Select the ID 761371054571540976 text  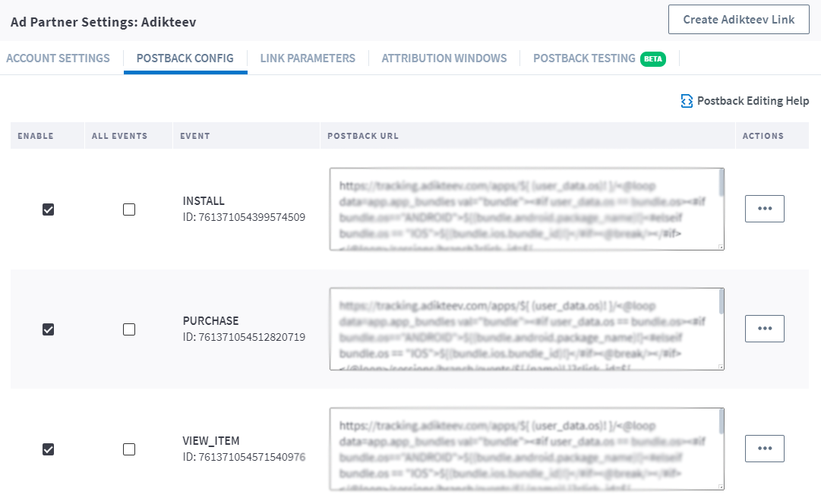click(x=244, y=457)
